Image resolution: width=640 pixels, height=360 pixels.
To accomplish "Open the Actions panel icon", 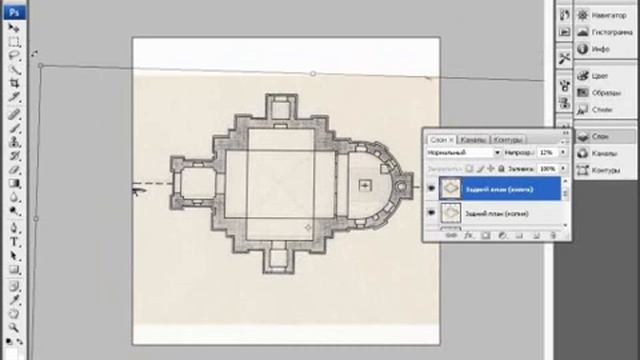I will pos(564,32).
